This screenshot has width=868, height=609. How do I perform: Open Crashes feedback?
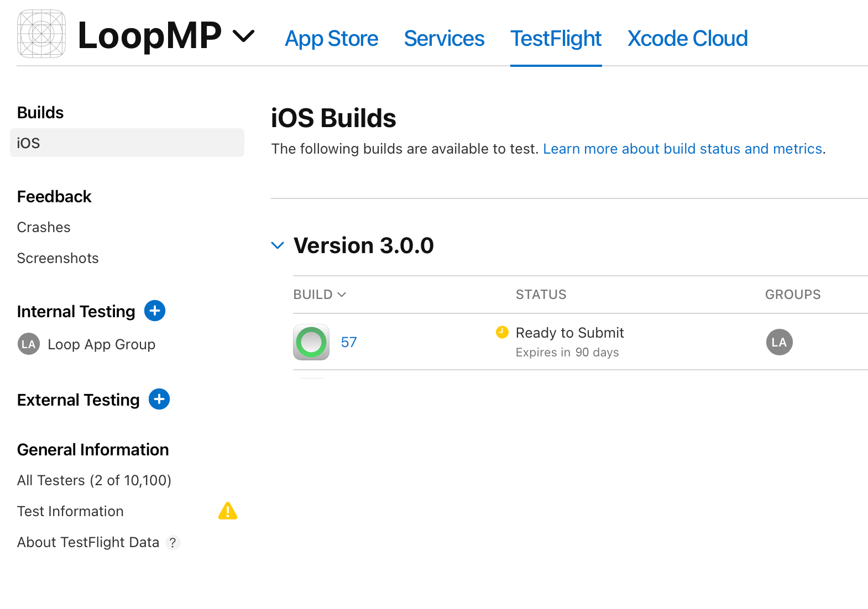pos(44,227)
